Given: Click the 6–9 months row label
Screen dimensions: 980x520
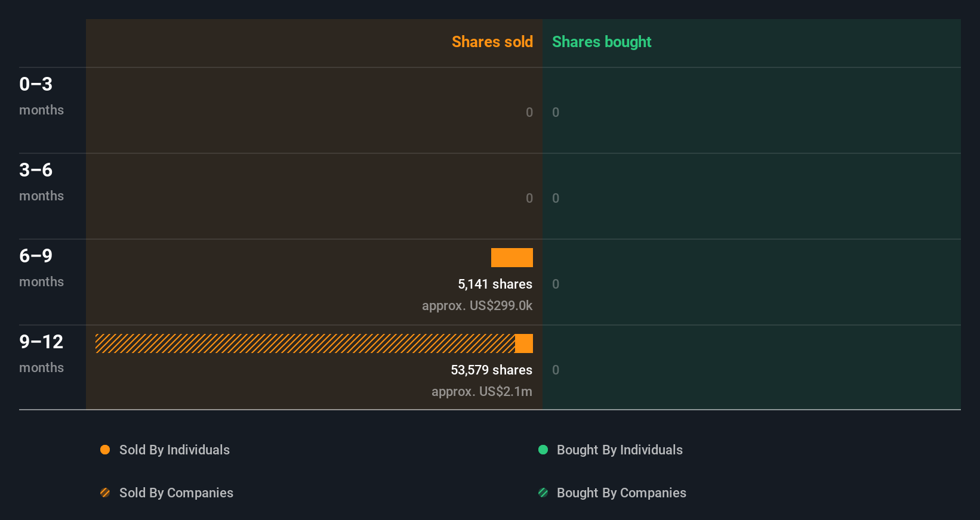Looking at the screenshot, I should 41,268.
